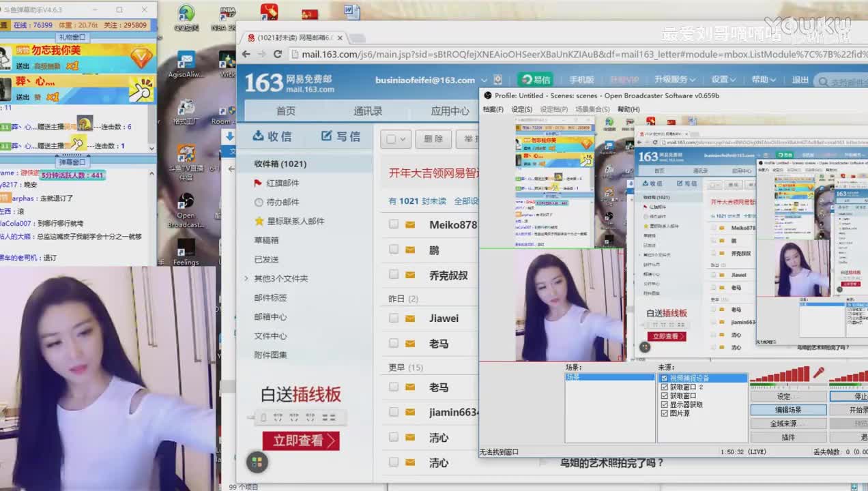
Task: Reload the 163 mail page
Action: 278,54
